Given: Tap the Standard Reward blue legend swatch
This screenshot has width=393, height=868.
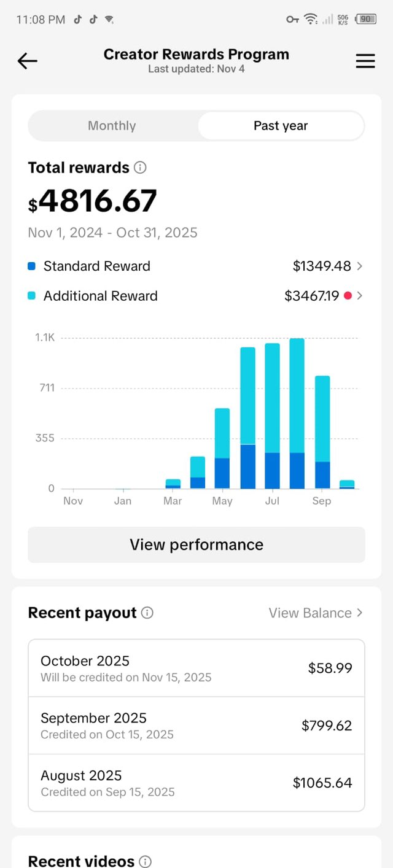Looking at the screenshot, I should click(x=32, y=266).
